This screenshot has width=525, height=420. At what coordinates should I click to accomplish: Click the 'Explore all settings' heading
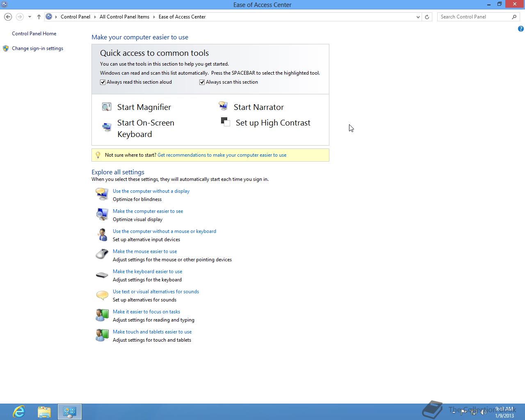pos(118,172)
